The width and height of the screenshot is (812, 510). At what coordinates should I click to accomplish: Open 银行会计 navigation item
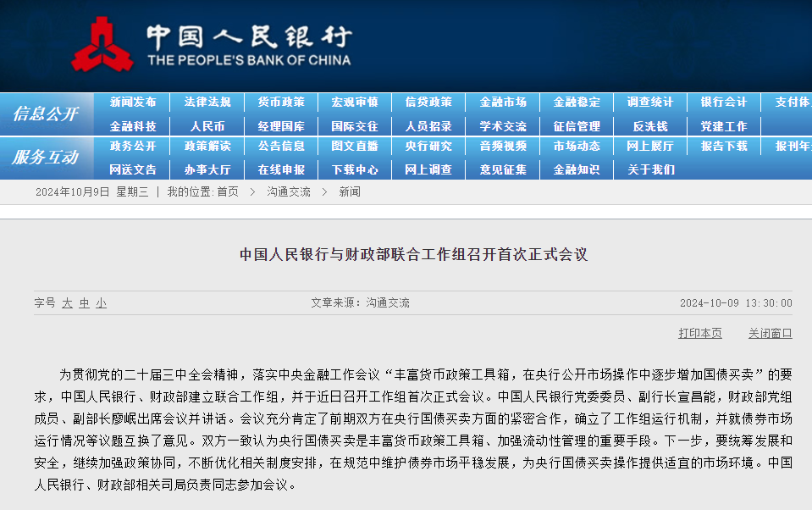coord(724,103)
